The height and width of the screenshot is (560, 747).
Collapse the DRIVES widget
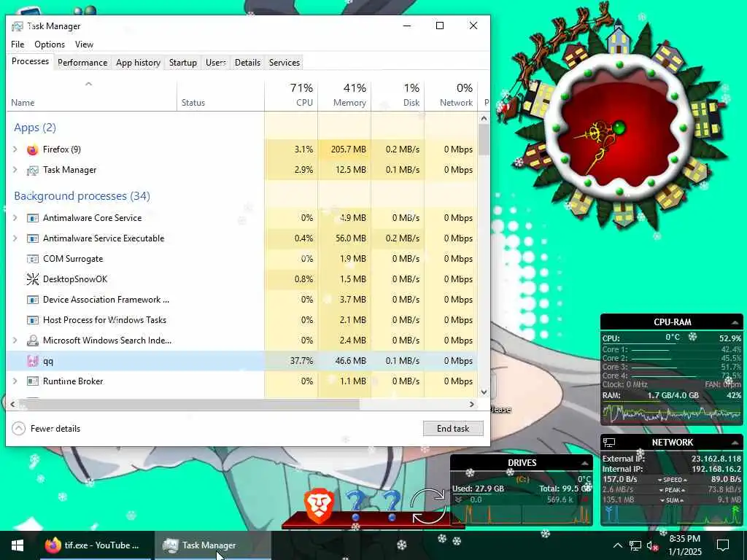pyautogui.click(x=584, y=463)
